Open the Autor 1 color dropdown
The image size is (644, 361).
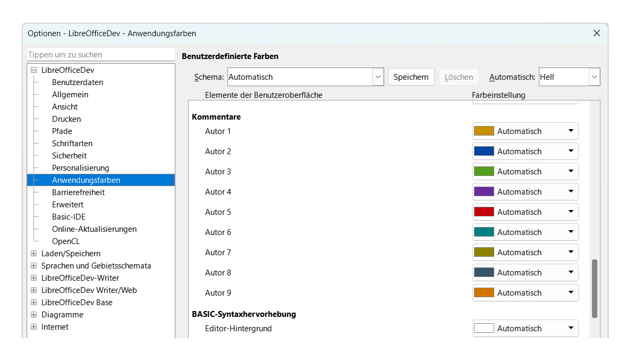click(x=571, y=131)
